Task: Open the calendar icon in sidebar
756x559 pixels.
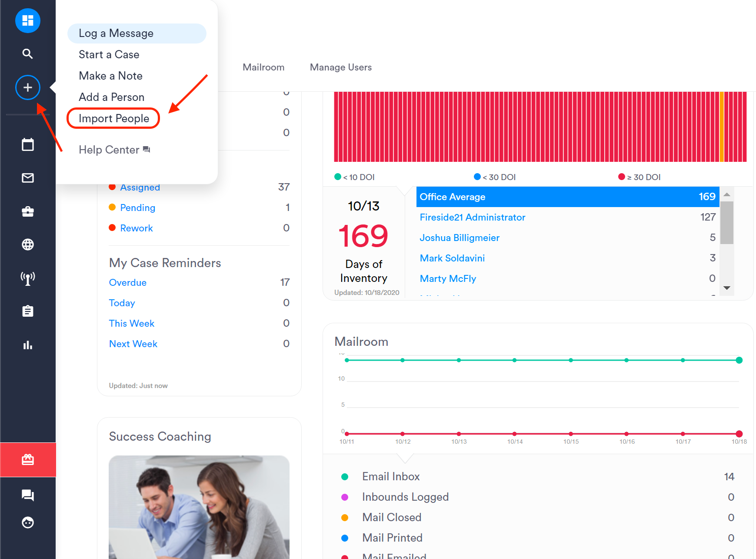Action: click(x=27, y=144)
